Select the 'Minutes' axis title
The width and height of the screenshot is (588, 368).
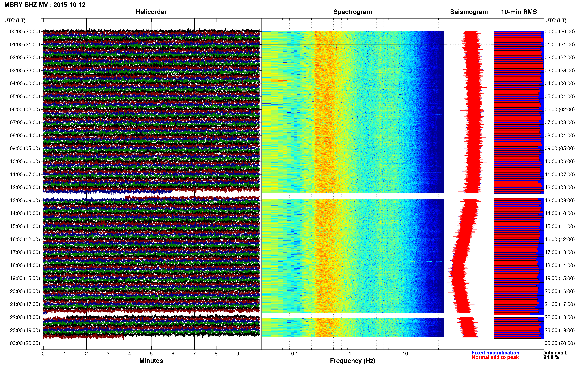(151, 361)
